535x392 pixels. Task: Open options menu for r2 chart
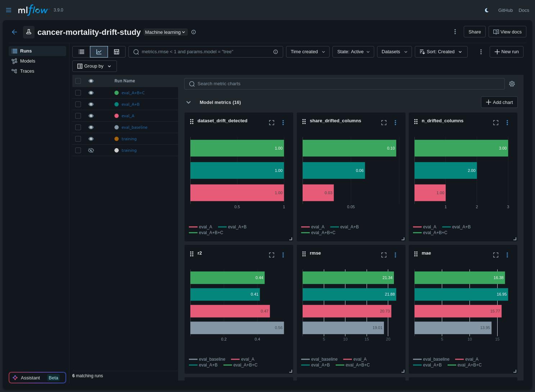click(283, 255)
